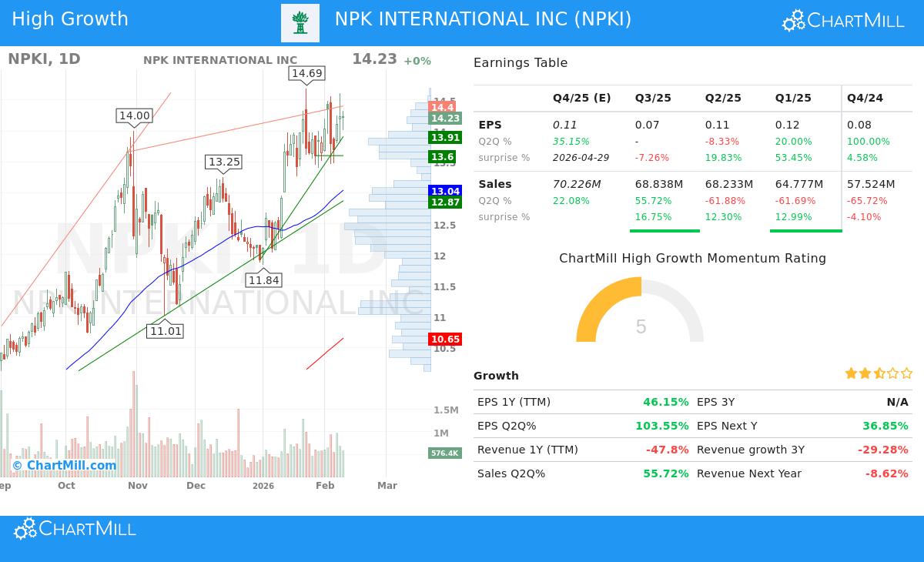This screenshot has width=924, height=562.
Task: Click the blue 13.04 moving average label
Action: point(444,191)
